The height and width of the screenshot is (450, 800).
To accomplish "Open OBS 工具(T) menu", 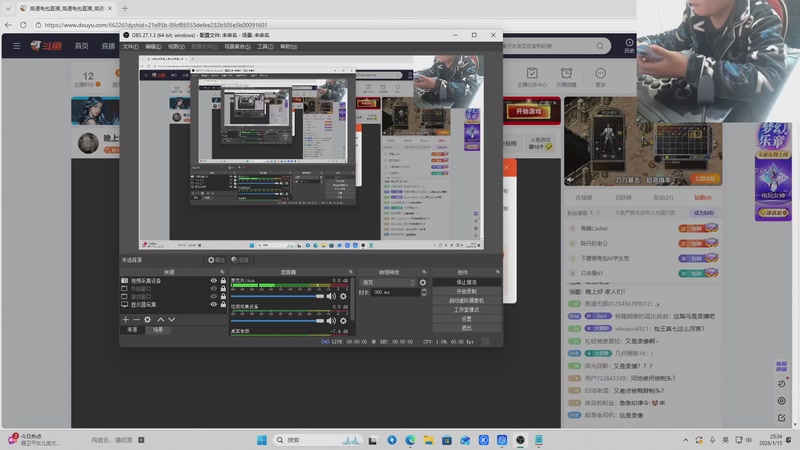I will pos(265,46).
